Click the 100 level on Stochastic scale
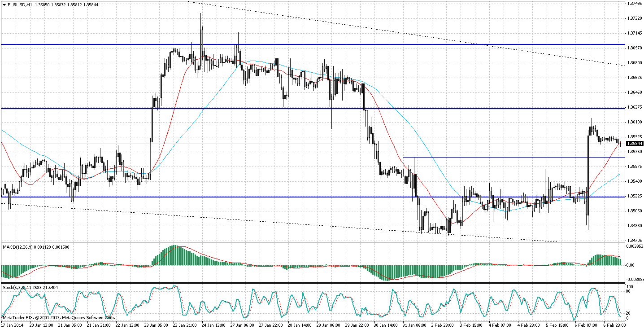644x329 pixels. point(630,286)
